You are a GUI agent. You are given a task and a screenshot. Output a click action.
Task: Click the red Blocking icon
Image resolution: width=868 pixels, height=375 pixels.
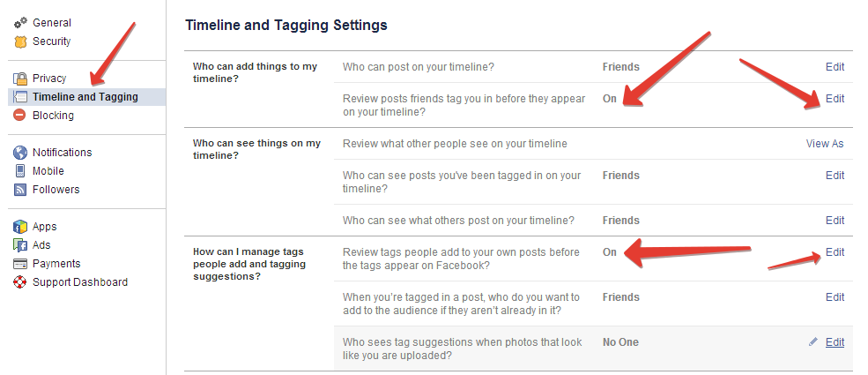[x=20, y=116]
